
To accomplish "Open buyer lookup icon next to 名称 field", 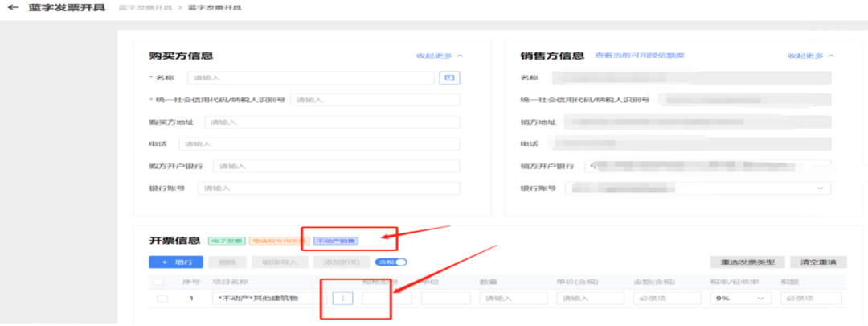I will (449, 78).
